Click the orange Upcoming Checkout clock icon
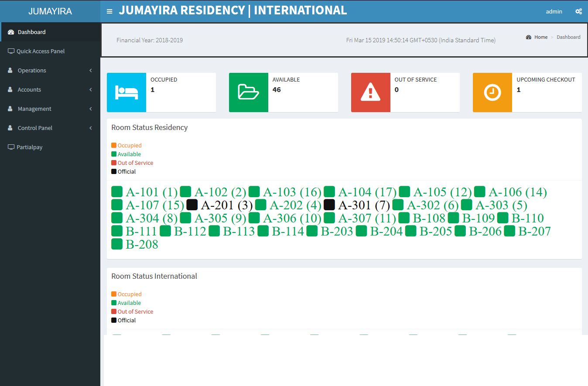 point(492,92)
